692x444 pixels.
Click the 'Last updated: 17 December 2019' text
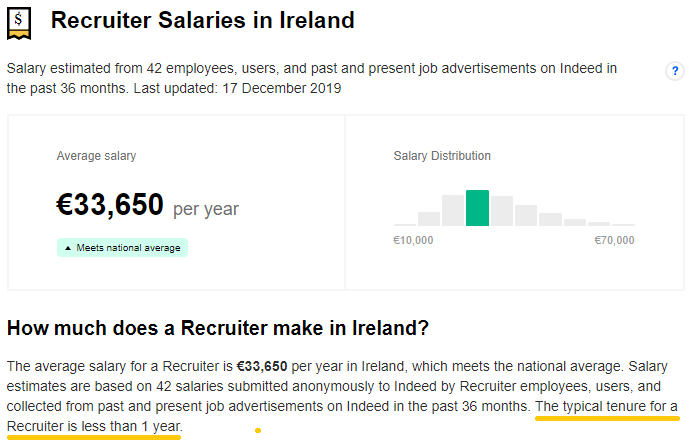click(237, 88)
